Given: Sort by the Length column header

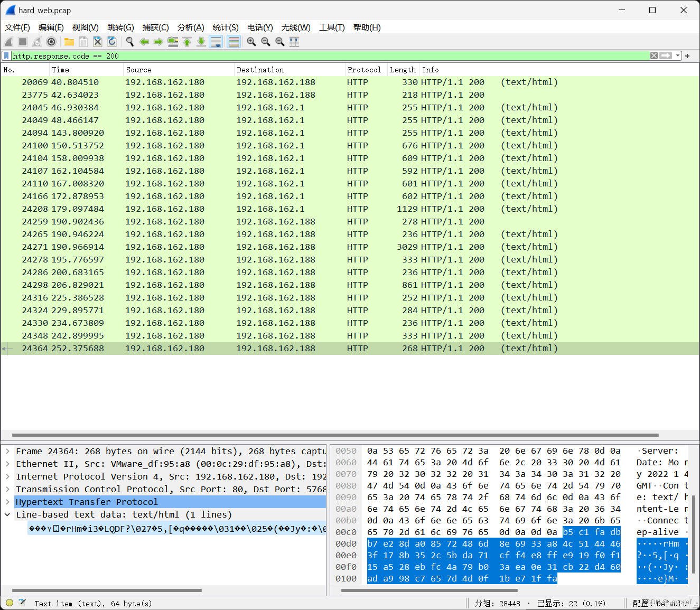Looking at the screenshot, I should click(403, 70).
